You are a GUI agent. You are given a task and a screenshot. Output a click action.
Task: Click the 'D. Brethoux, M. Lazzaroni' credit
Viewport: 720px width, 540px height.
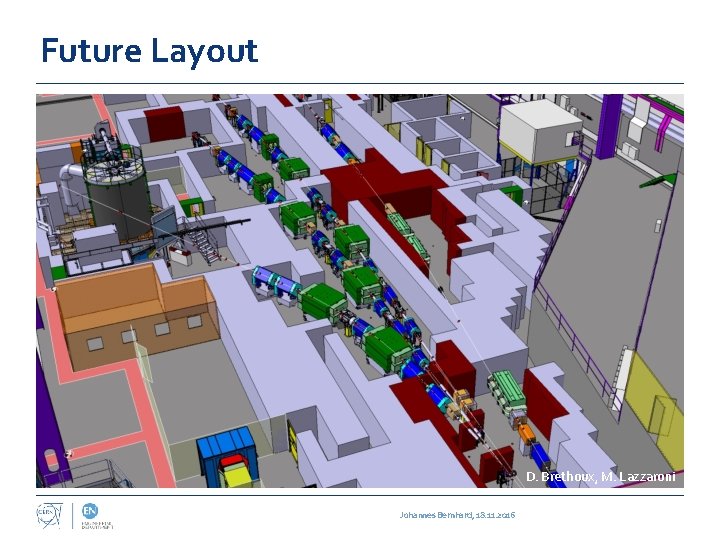(x=600, y=476)
